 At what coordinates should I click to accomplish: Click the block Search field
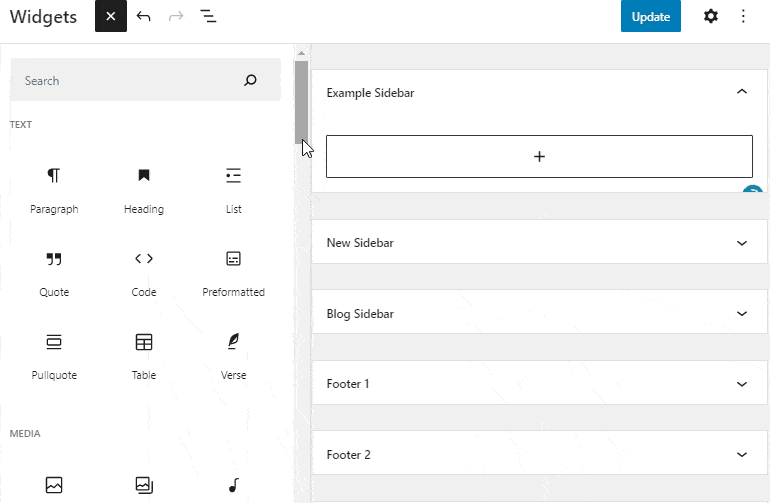coord(145,80)
